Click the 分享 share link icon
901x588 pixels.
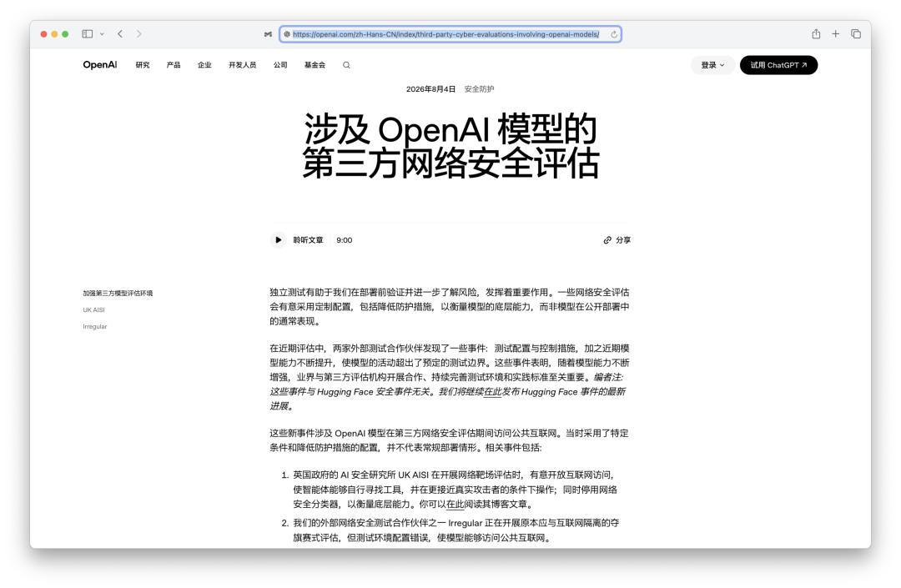(617, 240)
